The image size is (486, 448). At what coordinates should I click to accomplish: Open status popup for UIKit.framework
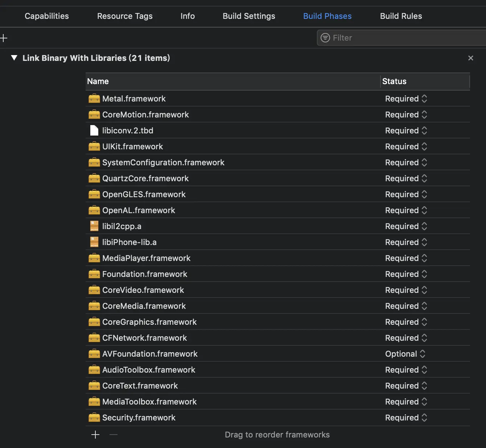(406, 146)
